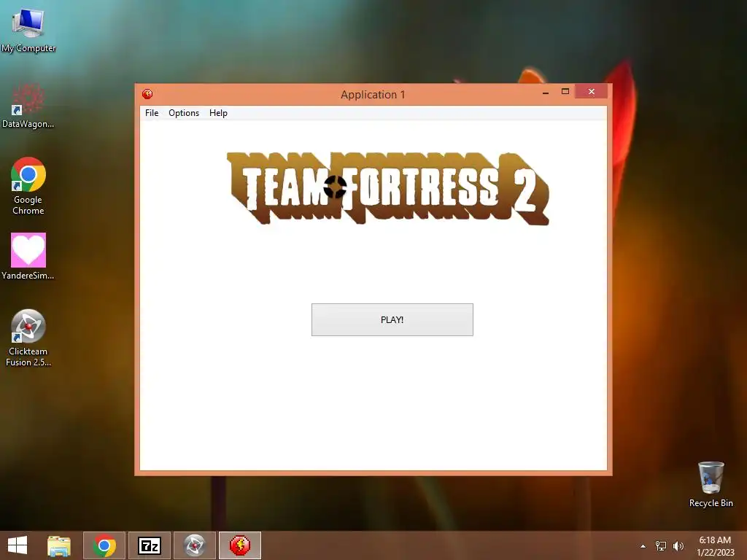
Task: Click the Application 1 title text
Action: click(x=373, y=94)
